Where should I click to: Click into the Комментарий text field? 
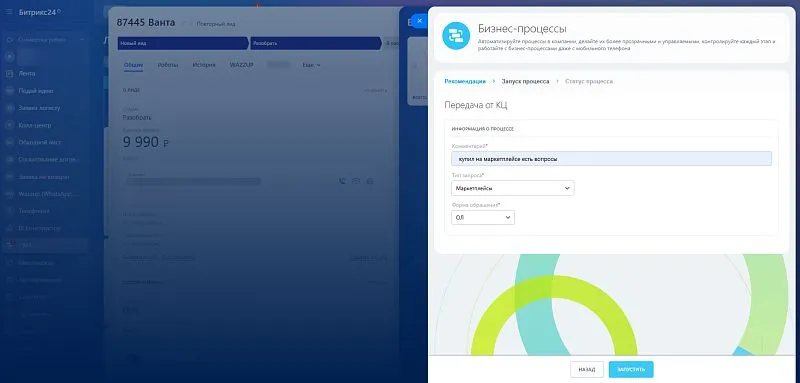pos(611,159)
